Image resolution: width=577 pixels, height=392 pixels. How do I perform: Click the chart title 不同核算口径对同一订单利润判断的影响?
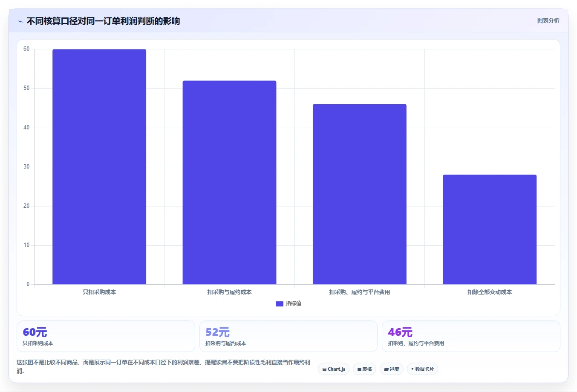pyautogui.click(x=103, y=21)
